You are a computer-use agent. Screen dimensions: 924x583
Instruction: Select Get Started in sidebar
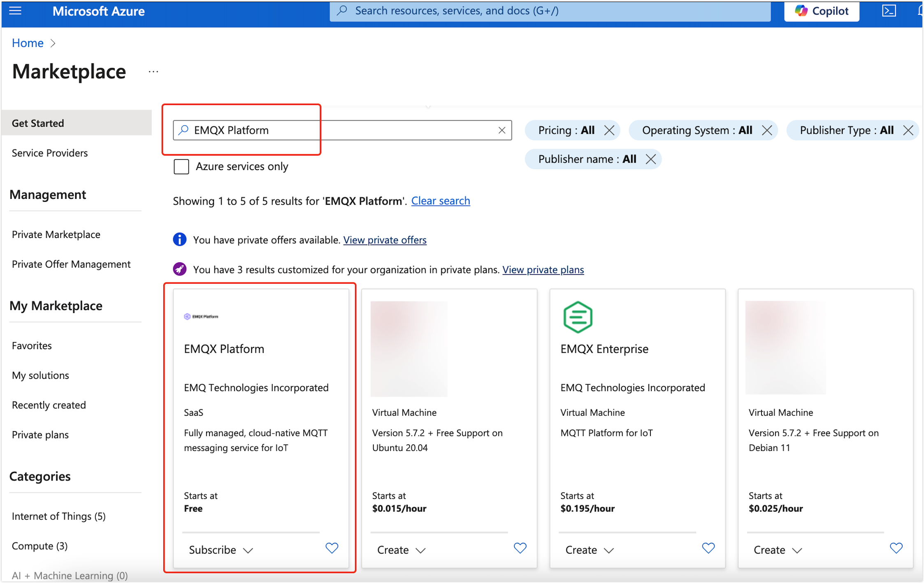tap(77, 123)
